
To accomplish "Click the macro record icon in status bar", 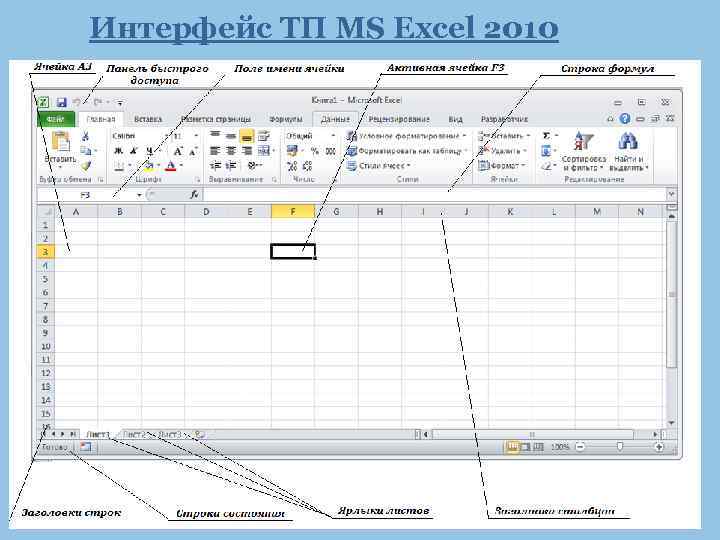I will tap(86, 447).
